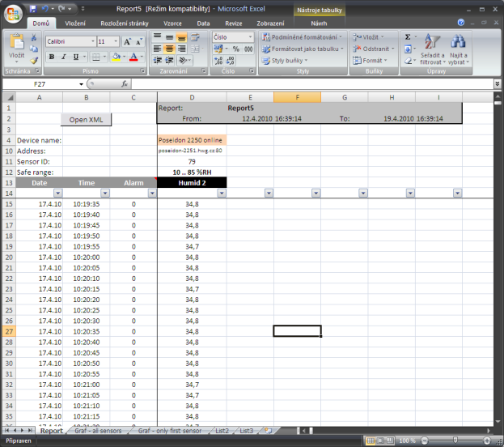Open Date column filter arrow

click(58, 193)
